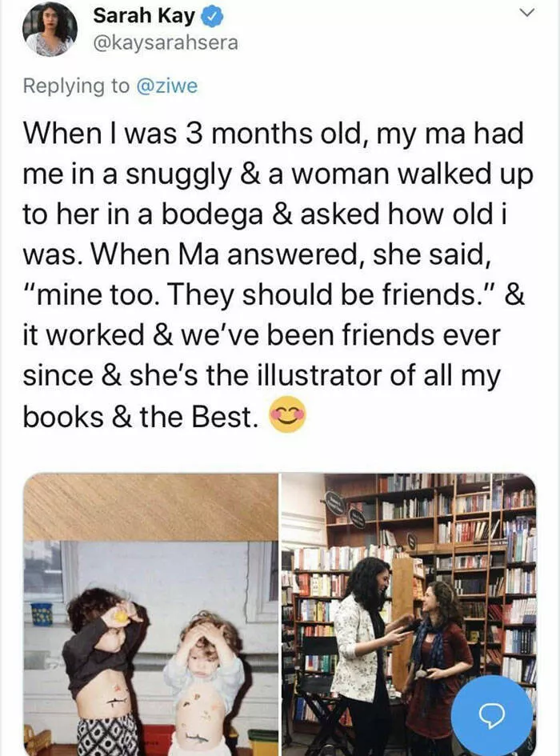560x756 pixels.
Task: Tap the "Replying to" label
Action: [x=76, y=86]
